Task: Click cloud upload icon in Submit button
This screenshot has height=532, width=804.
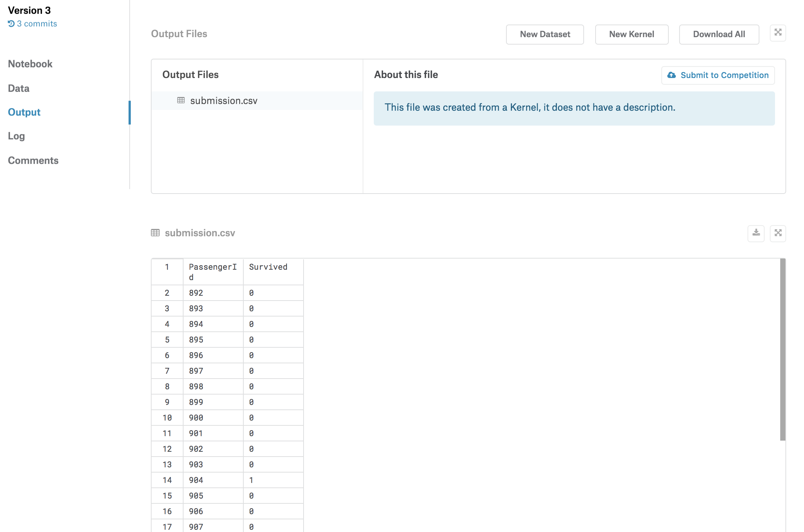Action: pos(671,75)
